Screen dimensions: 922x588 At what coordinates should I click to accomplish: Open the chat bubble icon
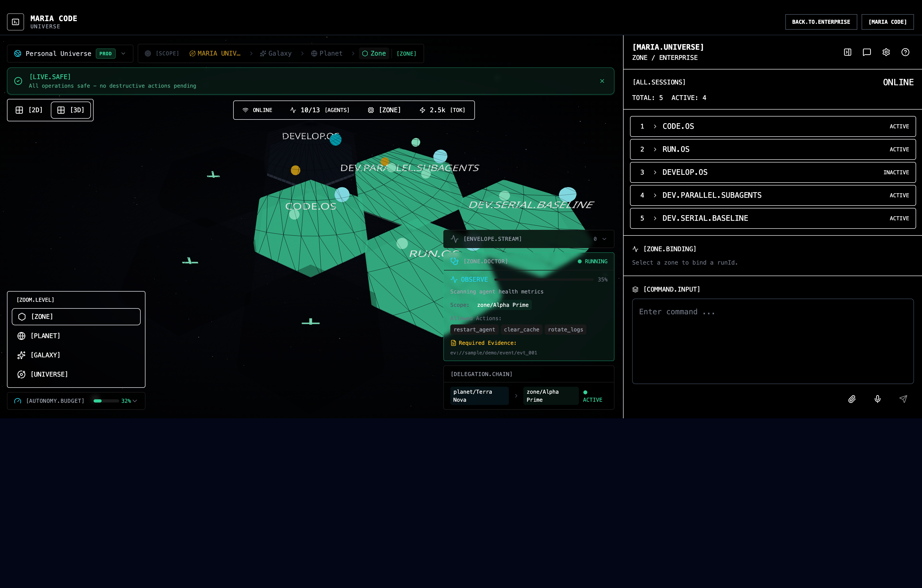(x=866, y=52)
